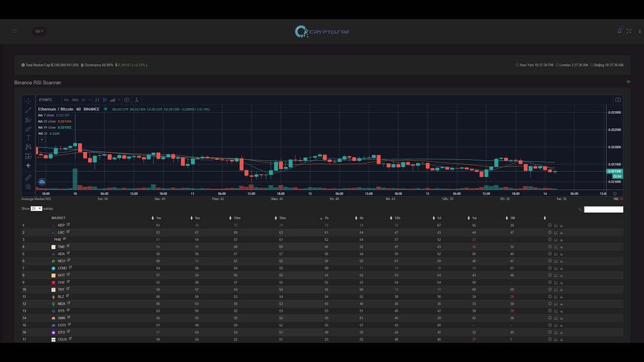Set chart interval to 1m
This screenshot has width=644, height=362.
pyautogui.click(x=66, y=100)
